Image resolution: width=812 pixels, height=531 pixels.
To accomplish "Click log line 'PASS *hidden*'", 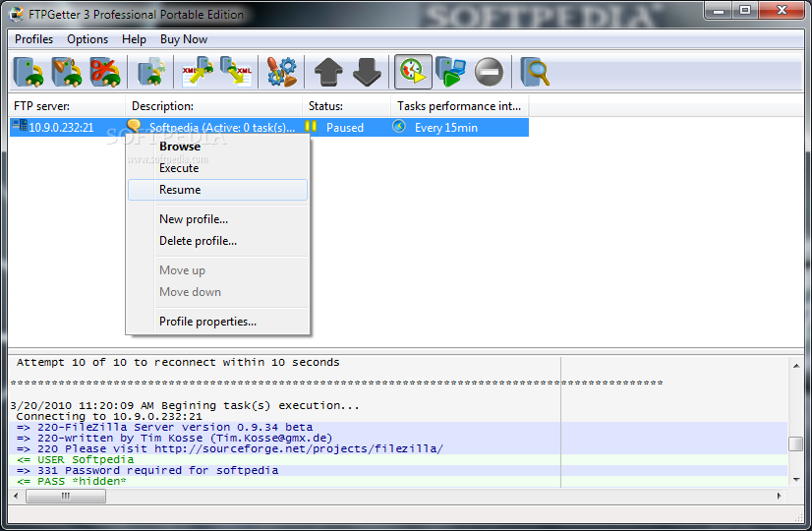I will tap(72, 481).
